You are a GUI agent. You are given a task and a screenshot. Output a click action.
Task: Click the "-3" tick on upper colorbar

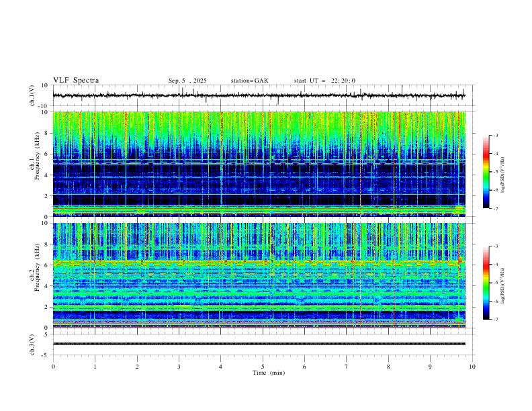point(496,135)
